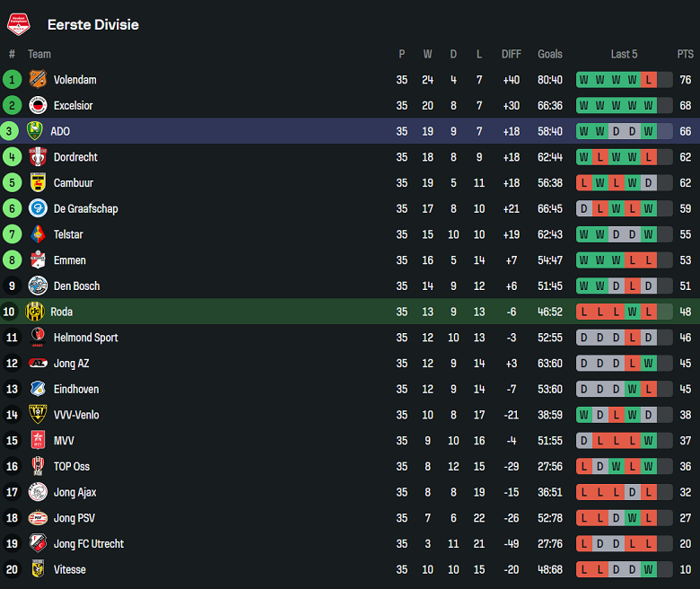This screenshot has width=700, height=589.
Task: Click the Goals column header
Action: tap(550, 54)
